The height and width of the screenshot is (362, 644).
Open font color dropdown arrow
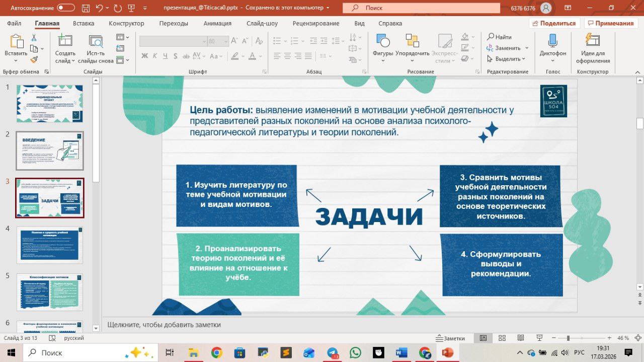coord(261,56)
